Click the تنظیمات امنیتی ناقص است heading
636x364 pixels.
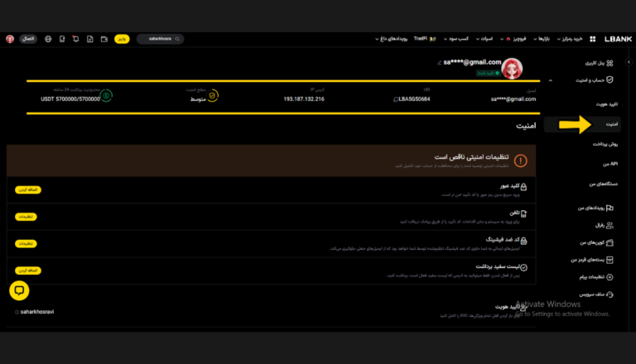(471, 157)
